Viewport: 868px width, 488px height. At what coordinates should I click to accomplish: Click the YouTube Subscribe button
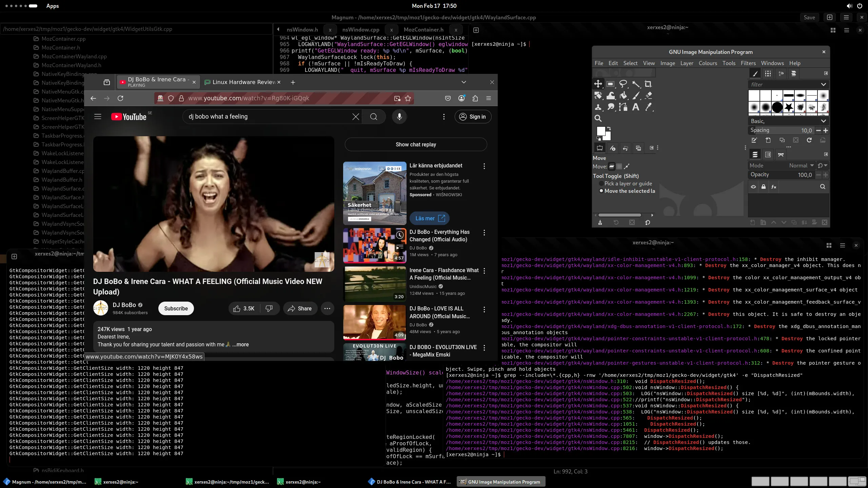(x=176, y=308)
